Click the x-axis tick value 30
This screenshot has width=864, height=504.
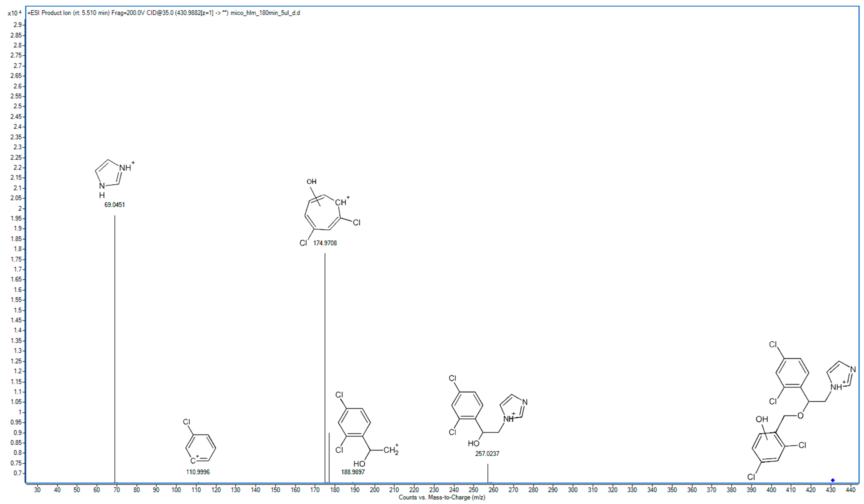[37, 490]
